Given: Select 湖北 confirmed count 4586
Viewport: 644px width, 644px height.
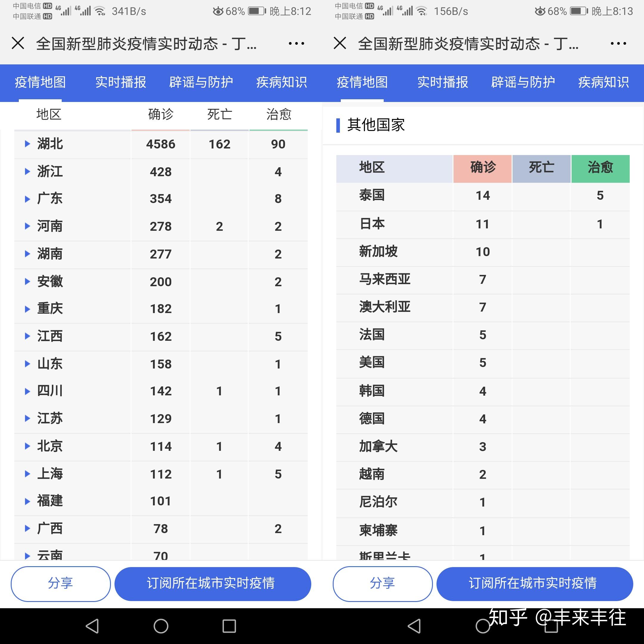Looking at the screenshot, I should [x=161, y=144].
